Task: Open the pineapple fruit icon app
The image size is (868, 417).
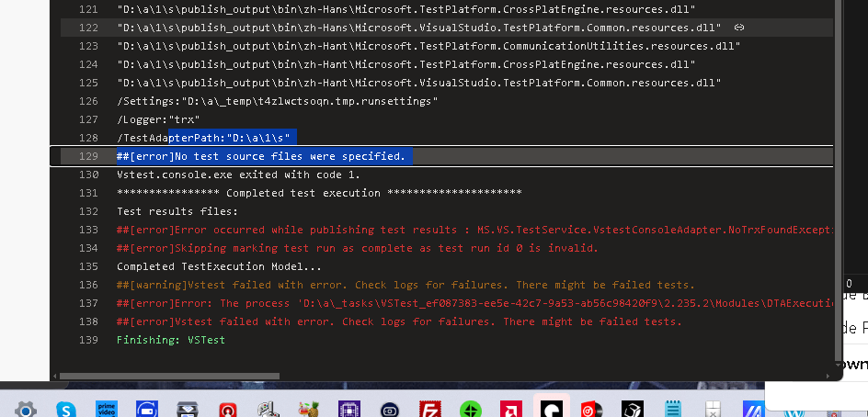Action: (308, 410)
